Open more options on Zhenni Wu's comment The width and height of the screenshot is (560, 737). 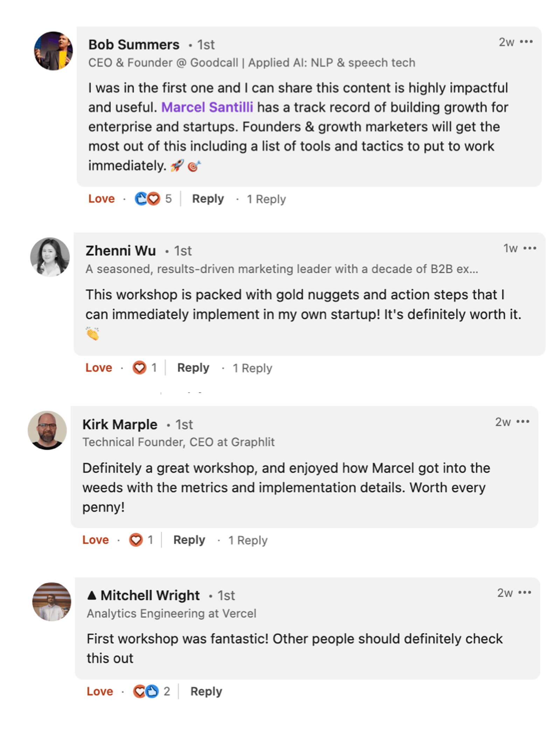coord(530,248)
